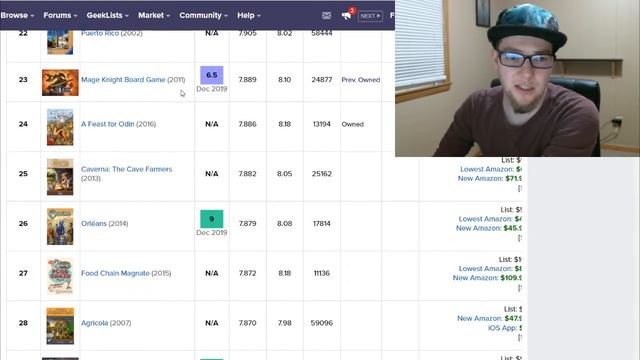The width and height of the screenshot is (640, 360).
Task: Click New Amazon $71 link for Caverna
Action: [490, 178]
